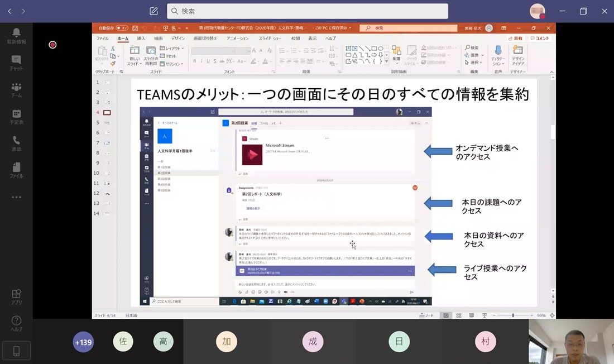Click the 村 participant avatar

pos(486,341)
